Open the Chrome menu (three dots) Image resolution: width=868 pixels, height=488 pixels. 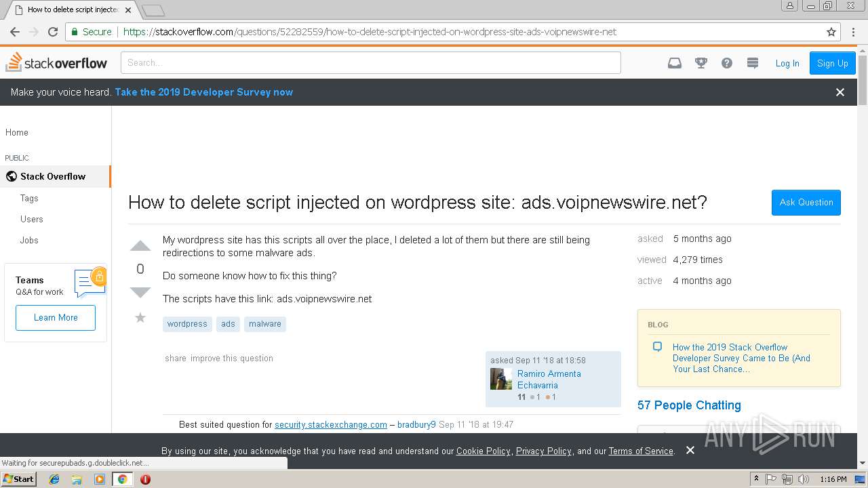point(854,32)
